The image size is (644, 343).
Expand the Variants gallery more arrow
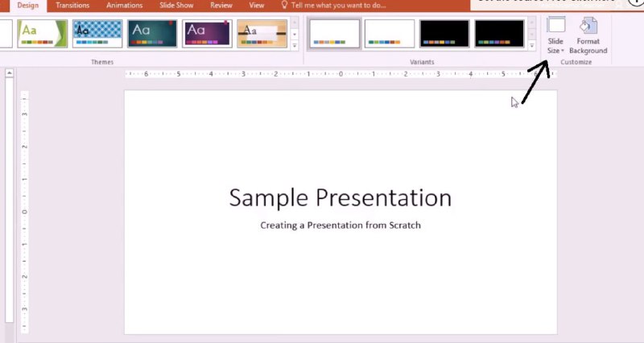pos(531,46)
